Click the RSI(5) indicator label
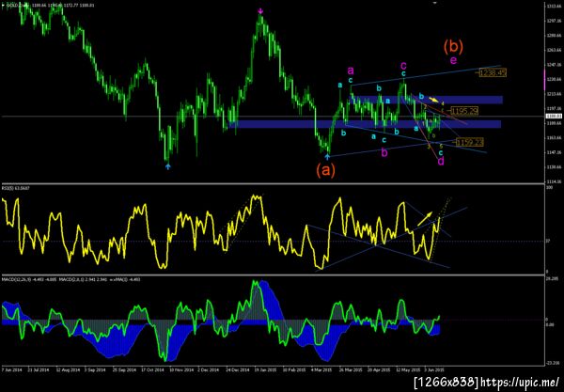Screen dimensions: 564x392 coord(16,188)
